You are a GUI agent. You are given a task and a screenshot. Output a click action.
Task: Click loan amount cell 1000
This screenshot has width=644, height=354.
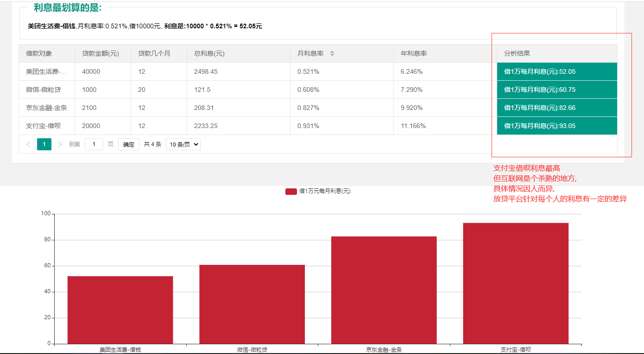pyautogui.click(x=103, y=90)
